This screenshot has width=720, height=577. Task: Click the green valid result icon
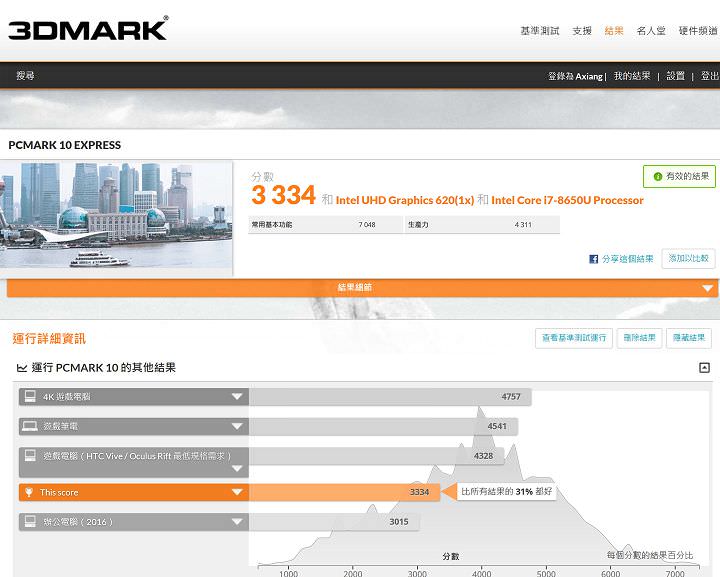point(658,177)
